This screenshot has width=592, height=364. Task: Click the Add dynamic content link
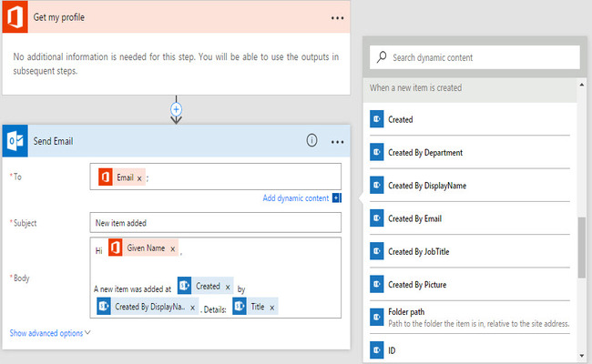tap(296, 198)
